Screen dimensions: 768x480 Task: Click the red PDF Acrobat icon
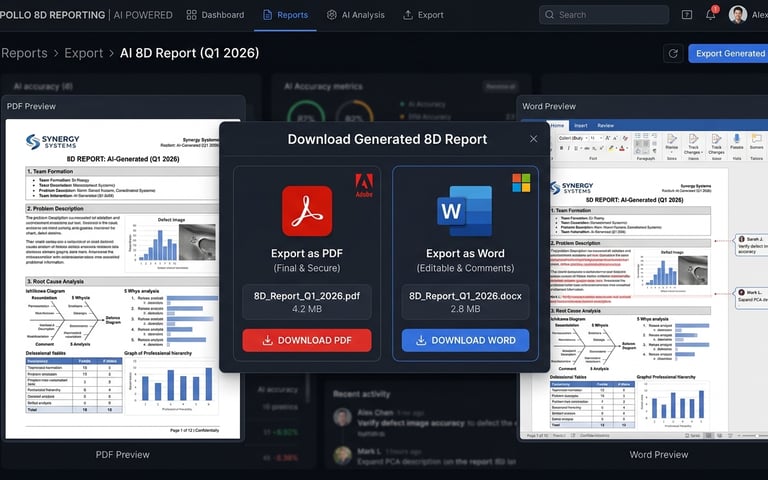point(307,211)
